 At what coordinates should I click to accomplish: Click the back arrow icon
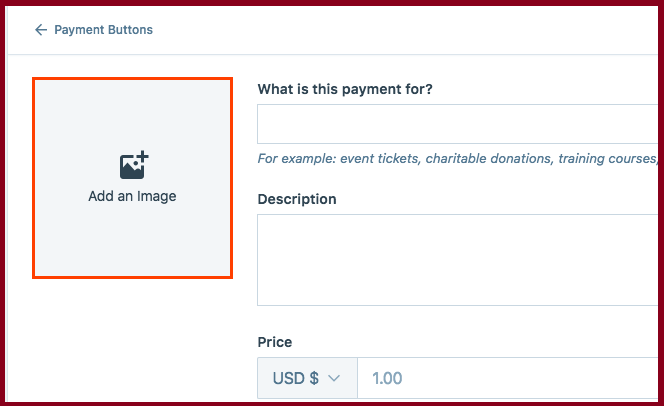pyautogui.click(x=41, y=30)
